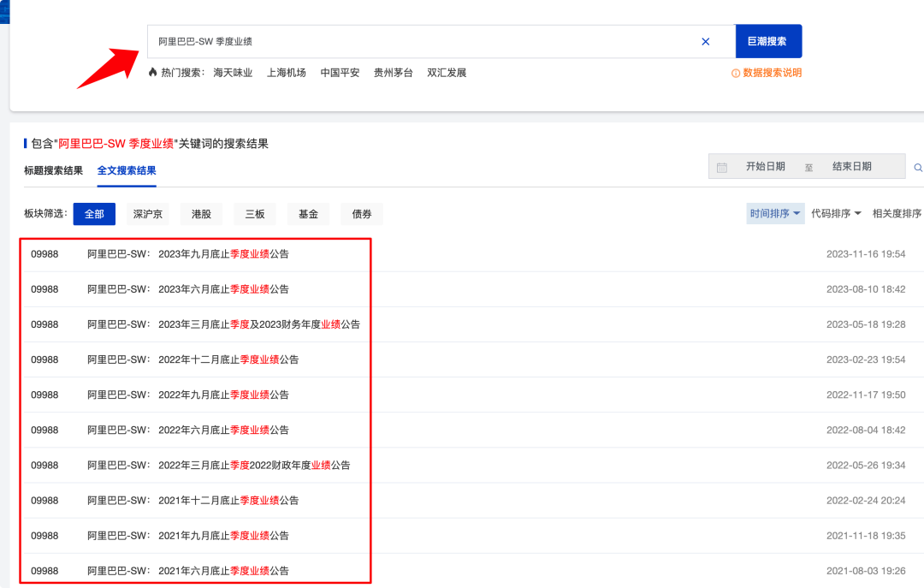Open 2023年九月底止季度业绩公告 result

tap(223, 254)
